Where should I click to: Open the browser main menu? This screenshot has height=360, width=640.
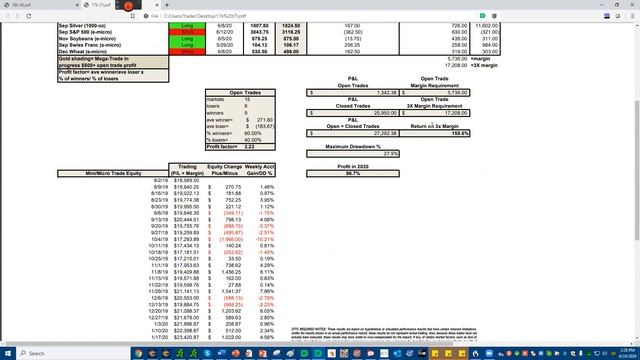pyautogui.click(x=632, y=16)
